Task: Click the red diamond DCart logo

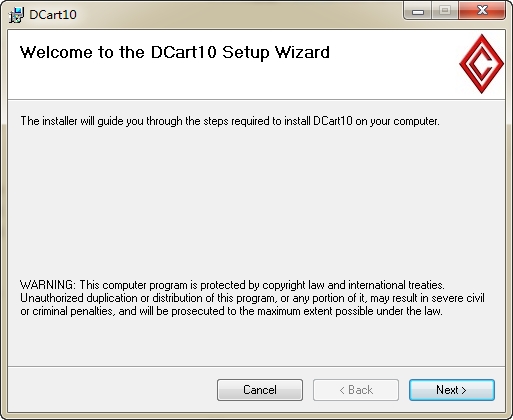Action: click(481, 64)
